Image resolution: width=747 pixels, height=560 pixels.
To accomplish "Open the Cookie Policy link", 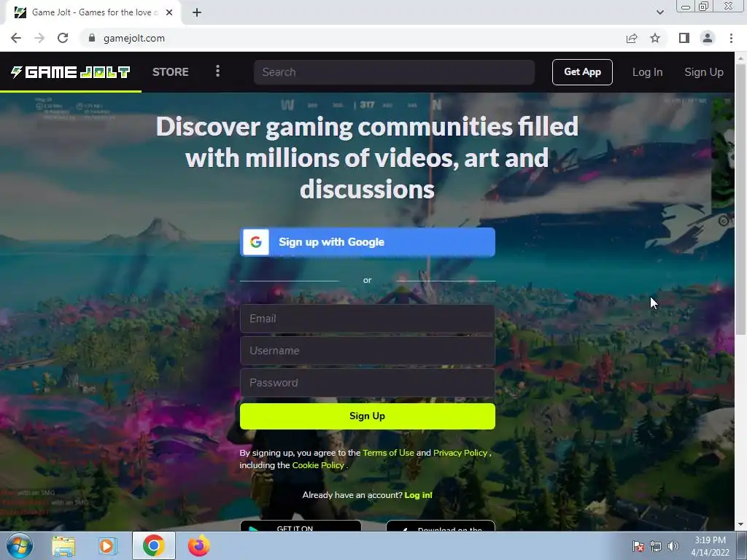I will tap(318, 465).
